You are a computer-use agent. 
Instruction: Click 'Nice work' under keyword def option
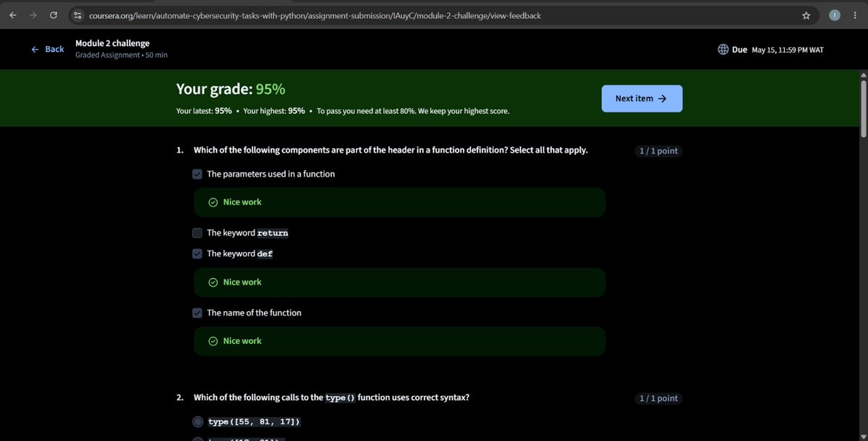pyautogui.click(x=242, y=282)
